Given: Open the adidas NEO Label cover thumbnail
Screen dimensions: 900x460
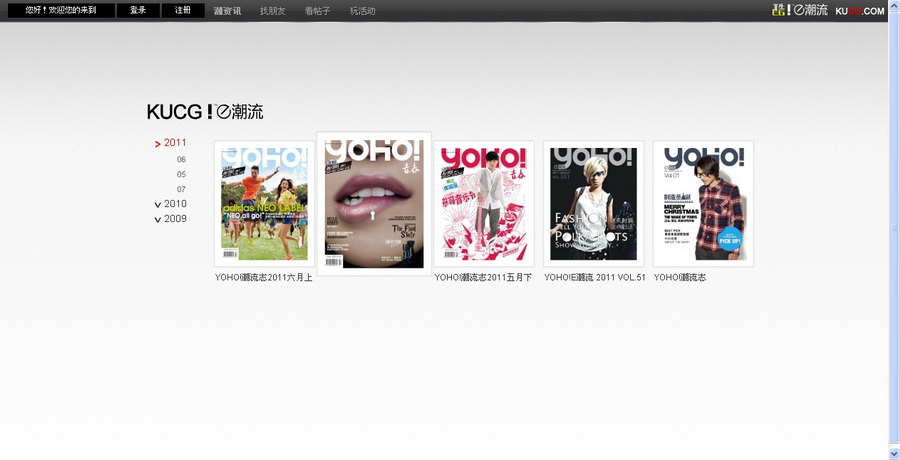Looking at the screenshot, I should (x=265, y=204).
